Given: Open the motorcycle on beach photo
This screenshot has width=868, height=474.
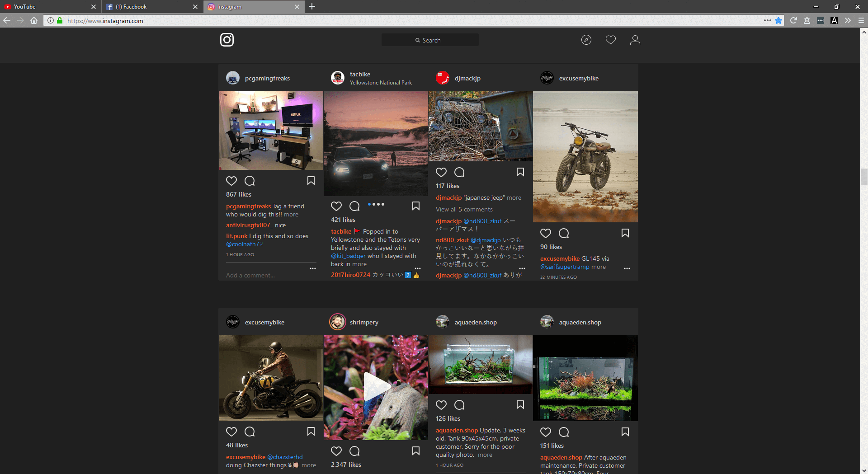Looking at the screenshot, I should tap(585, 157).
